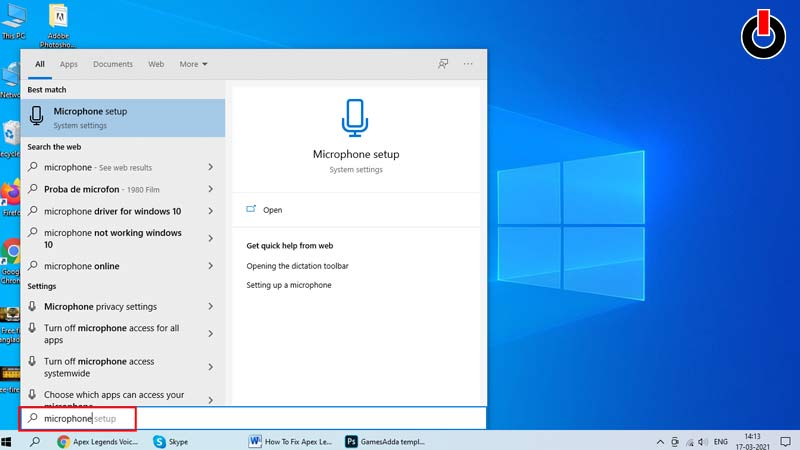800x450 pixels.
Task: Expand arrow beside Proba de microfon
Action: (210, 189)
